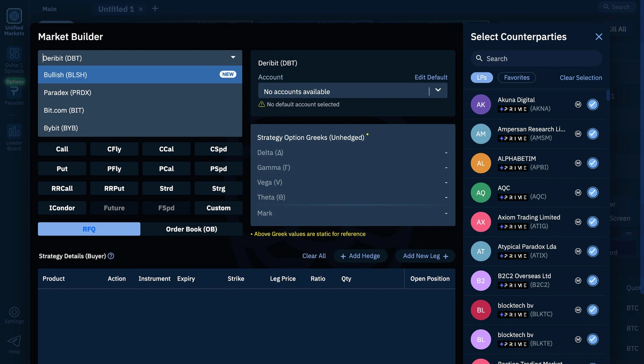
Task: Choose the ICondor strategy button
Action: (62, 208)
